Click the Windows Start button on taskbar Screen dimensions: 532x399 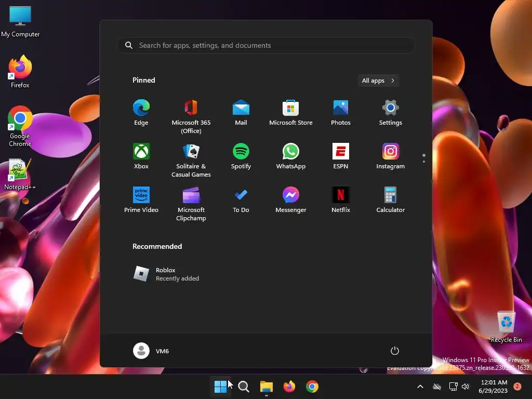pyautogui.click(x=220, y=387)
